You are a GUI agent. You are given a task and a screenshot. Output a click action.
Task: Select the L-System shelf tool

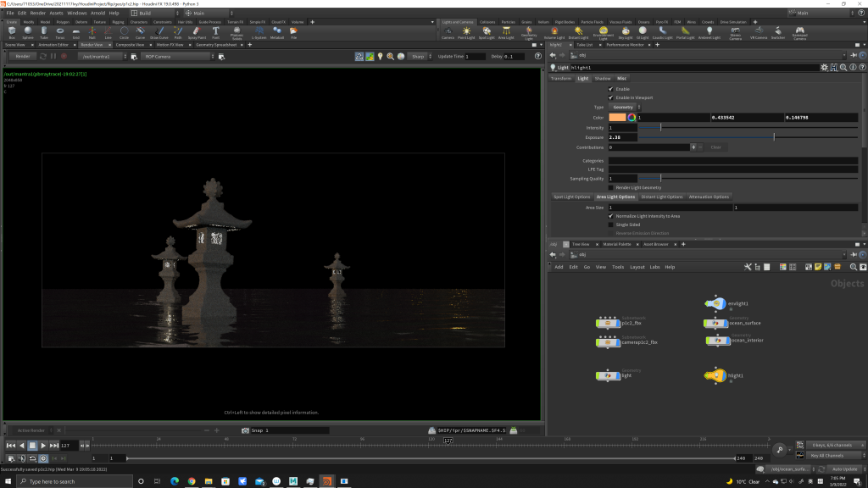[x=259, y=32]
